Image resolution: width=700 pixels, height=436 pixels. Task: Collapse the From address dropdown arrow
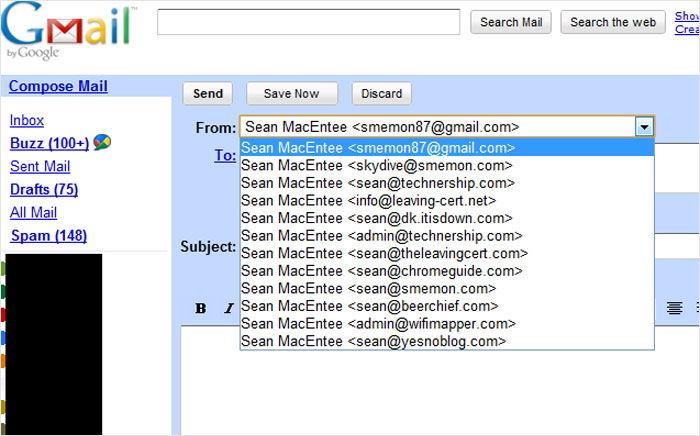tap(644, 127)
